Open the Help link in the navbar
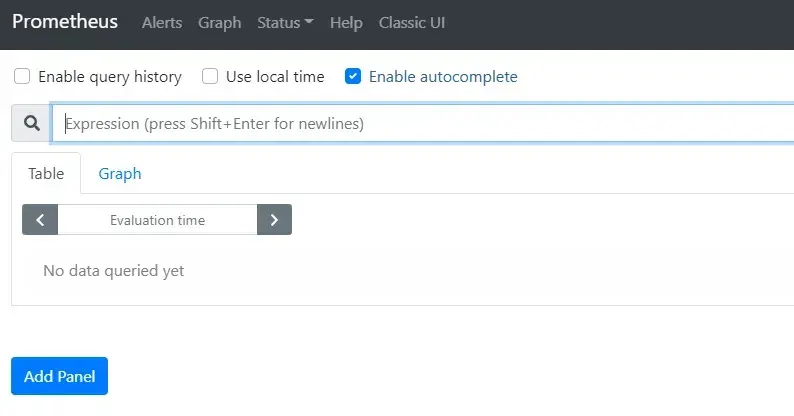 [346, 23]
